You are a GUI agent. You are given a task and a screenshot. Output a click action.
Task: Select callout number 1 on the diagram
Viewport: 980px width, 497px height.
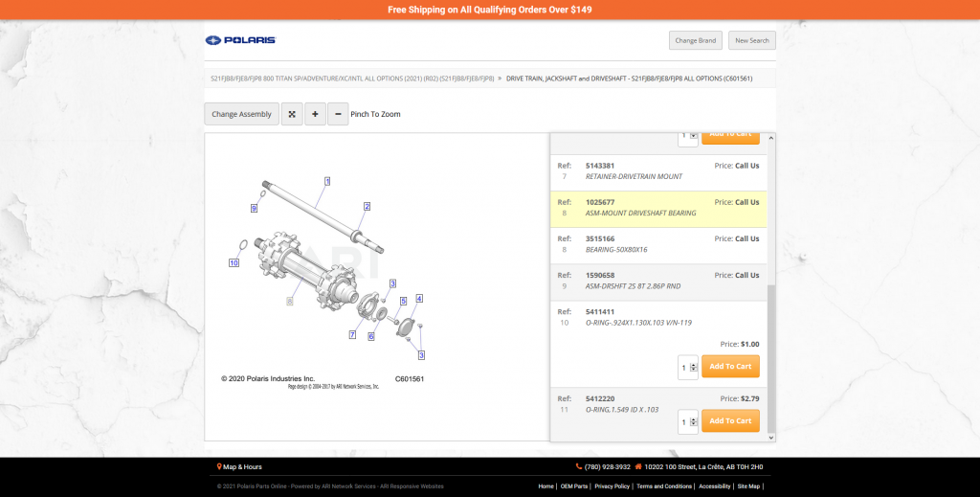coord(327,180)
